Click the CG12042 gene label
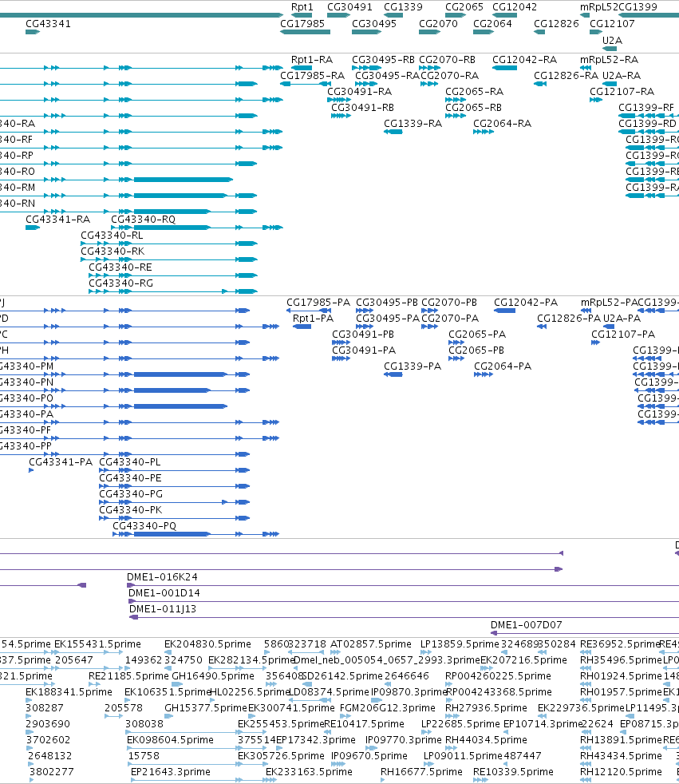The height and width of the screenshot is (784, 679). point(515,7)
